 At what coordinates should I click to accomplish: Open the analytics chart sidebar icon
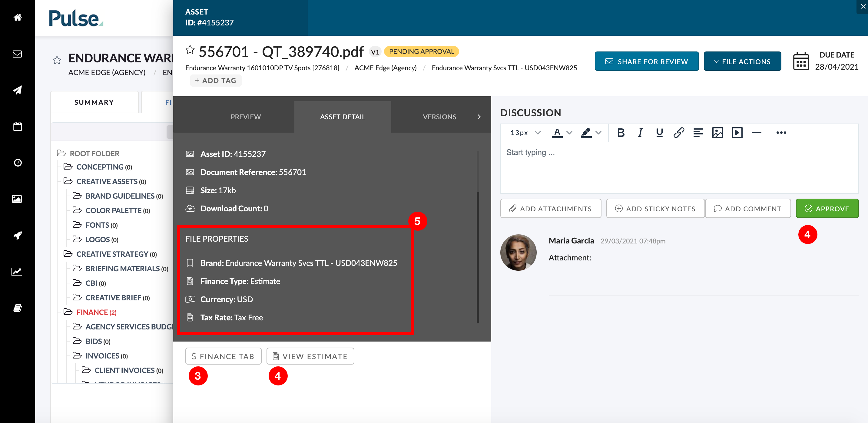(x=17, y=271)
